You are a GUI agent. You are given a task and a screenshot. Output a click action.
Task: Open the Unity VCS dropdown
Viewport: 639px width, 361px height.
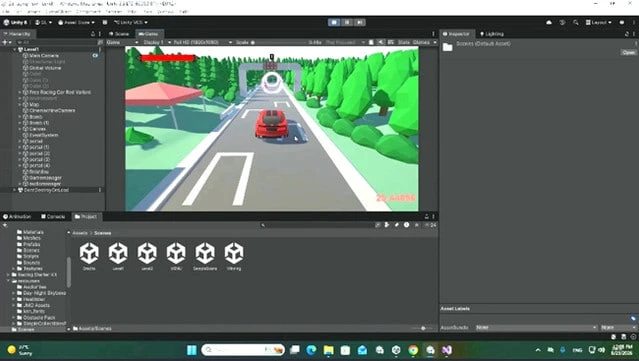coord(130,22)
